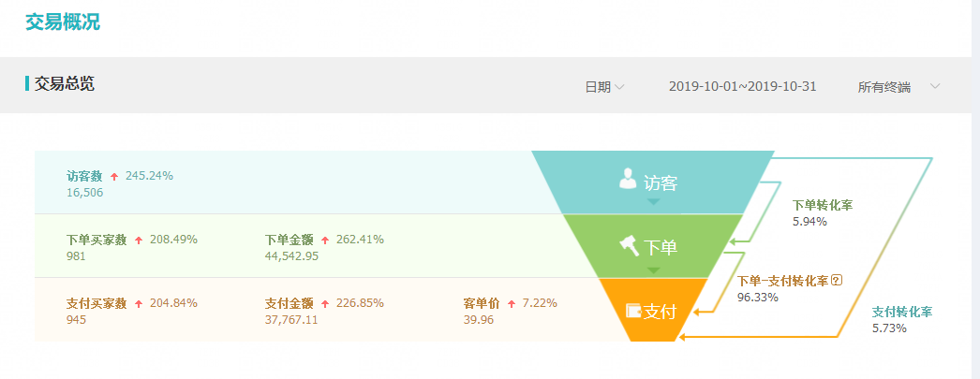Click the help icon next to 下单-支付转化率
Screen dimensions: 980x379
click(x=837, y=280)
